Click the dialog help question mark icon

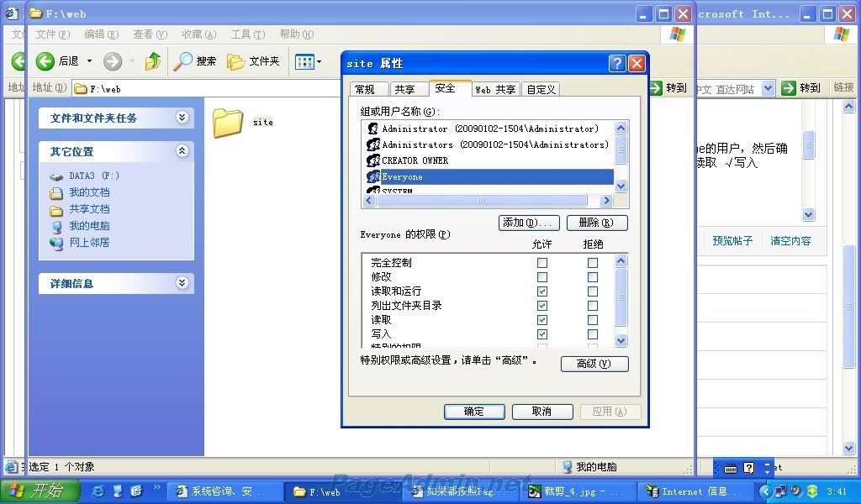[617, 63]
